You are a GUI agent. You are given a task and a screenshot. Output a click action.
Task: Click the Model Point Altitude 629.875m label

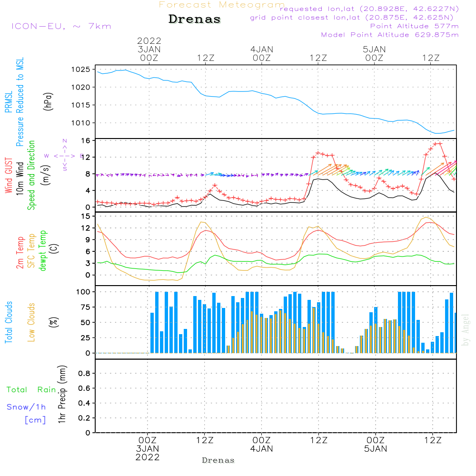tap(390, 35)
